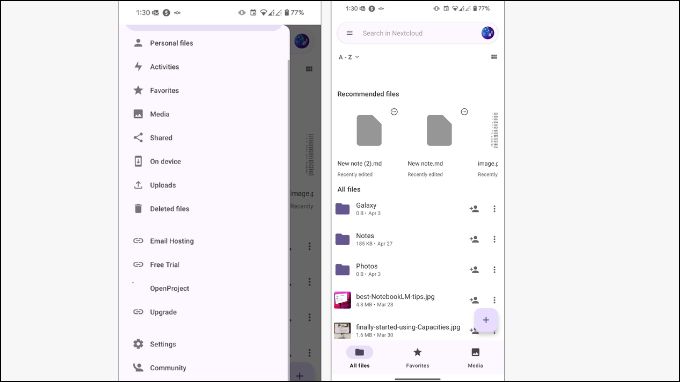Screen dimensions: 680x382
Task: Tap the share icon for the Photos folder
Action: [x=474, y=270]
